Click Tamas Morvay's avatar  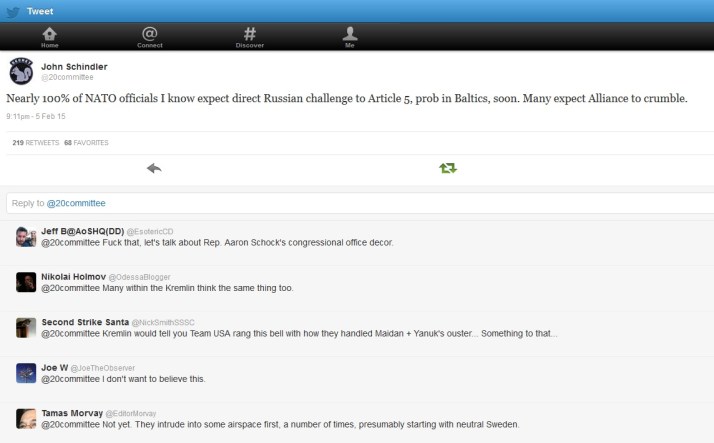(26, 418)
